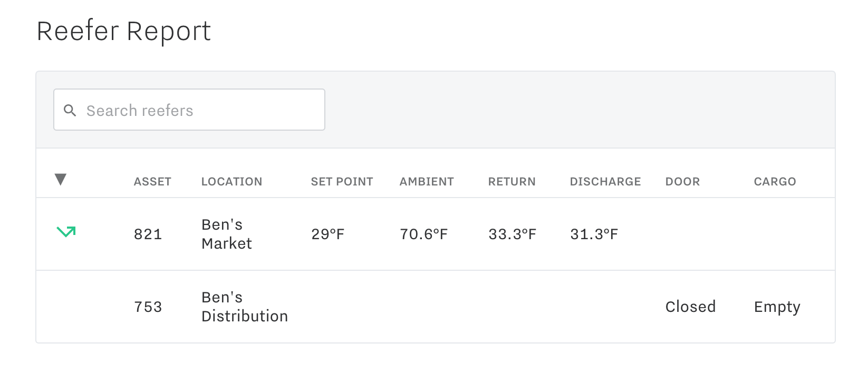Sort by the DISCHARGE column header
The image size is (868, 373).
point(605,181)
